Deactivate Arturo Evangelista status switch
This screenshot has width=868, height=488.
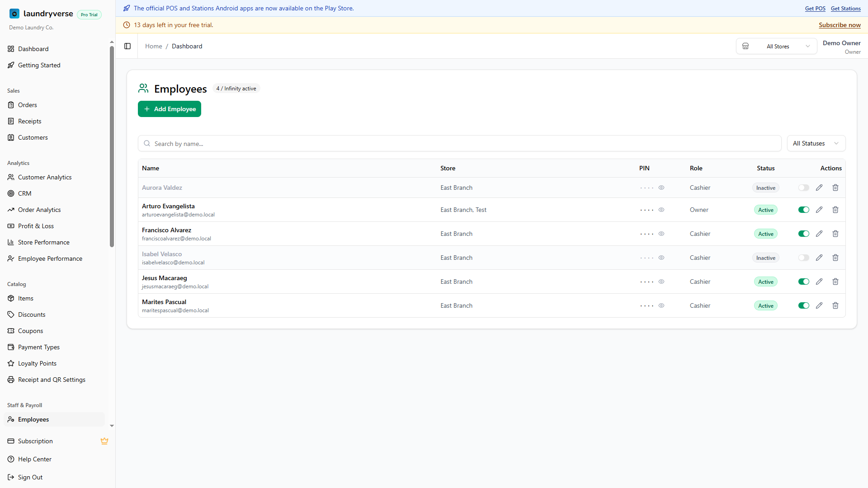803,210
